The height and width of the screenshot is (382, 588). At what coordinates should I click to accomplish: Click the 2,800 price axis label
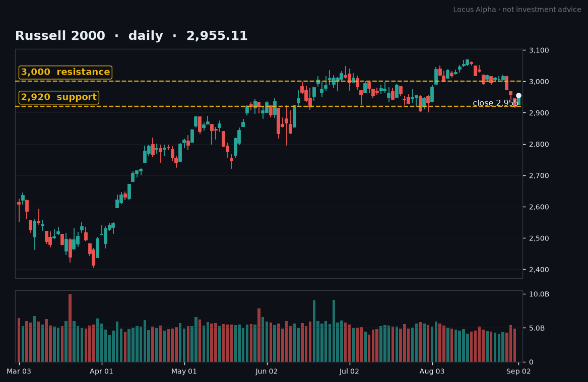point(539,145)
